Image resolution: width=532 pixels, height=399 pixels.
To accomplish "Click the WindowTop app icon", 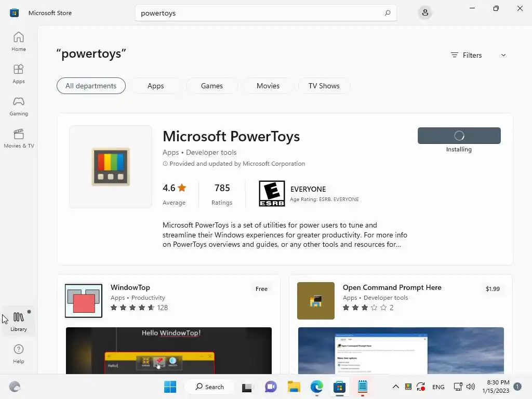I will pyautogui.click(x=84, y=301).
